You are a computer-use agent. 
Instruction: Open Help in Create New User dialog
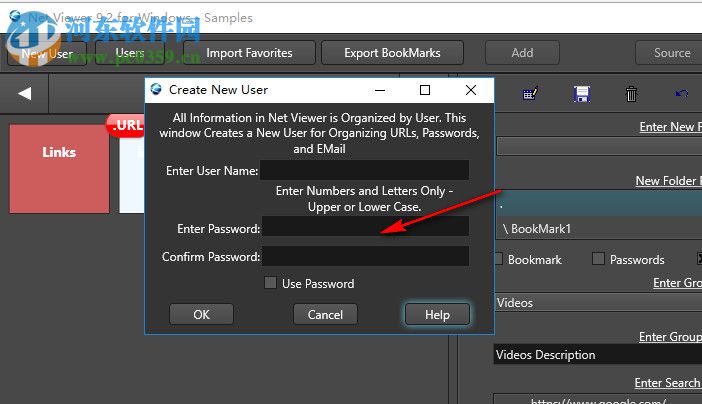tap(437, 314)
